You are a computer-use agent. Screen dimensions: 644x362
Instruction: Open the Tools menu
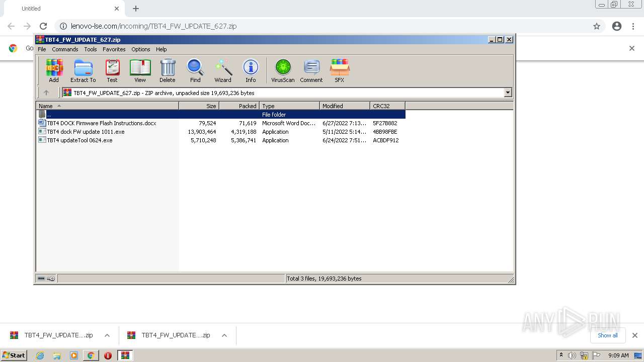click(91, 49)
